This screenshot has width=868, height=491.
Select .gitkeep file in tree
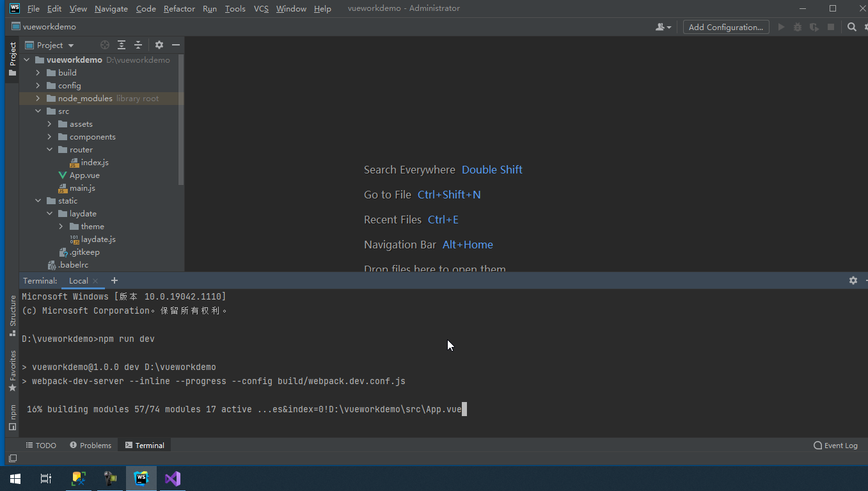84,252
